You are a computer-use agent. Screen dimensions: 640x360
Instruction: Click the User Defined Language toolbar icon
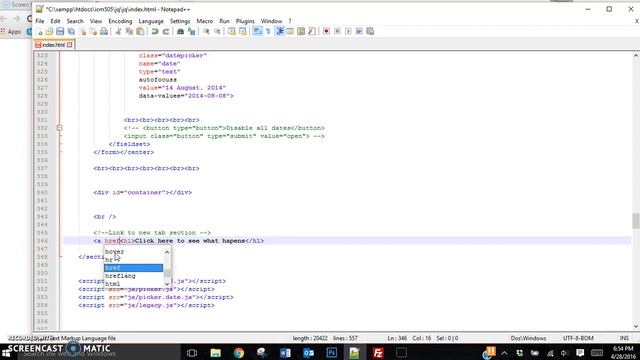click(290, 31)
